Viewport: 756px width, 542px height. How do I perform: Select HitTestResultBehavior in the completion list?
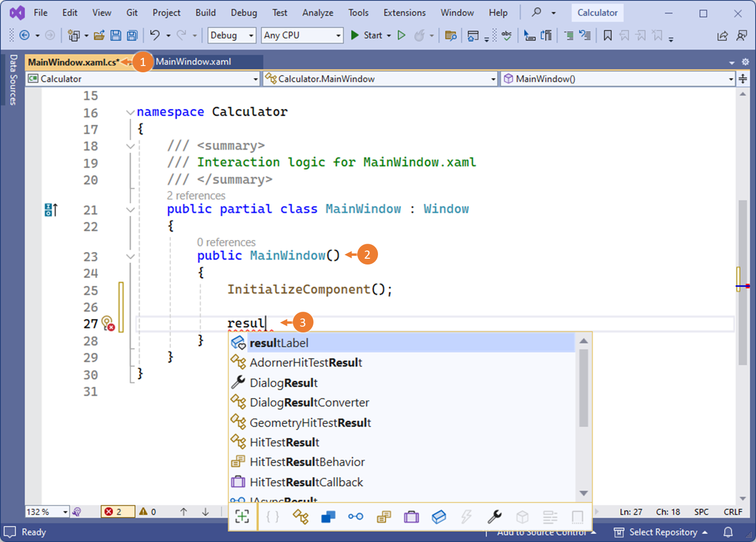pos(402,462)
